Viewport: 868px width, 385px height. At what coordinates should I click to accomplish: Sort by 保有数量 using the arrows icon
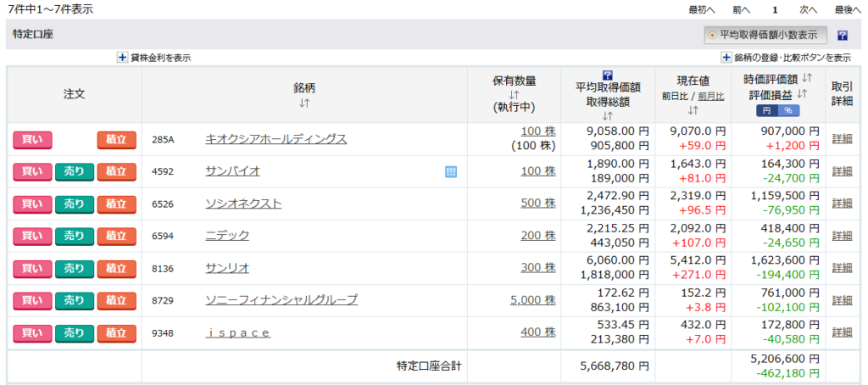(514, 95)
